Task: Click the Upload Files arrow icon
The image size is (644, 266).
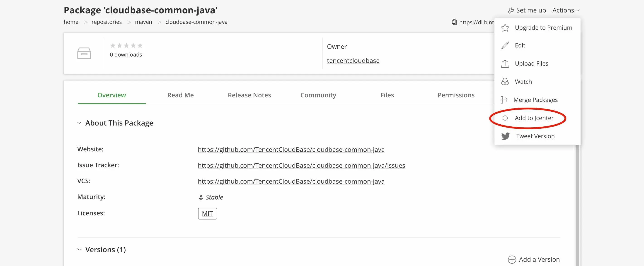Action: click(505, 64)
